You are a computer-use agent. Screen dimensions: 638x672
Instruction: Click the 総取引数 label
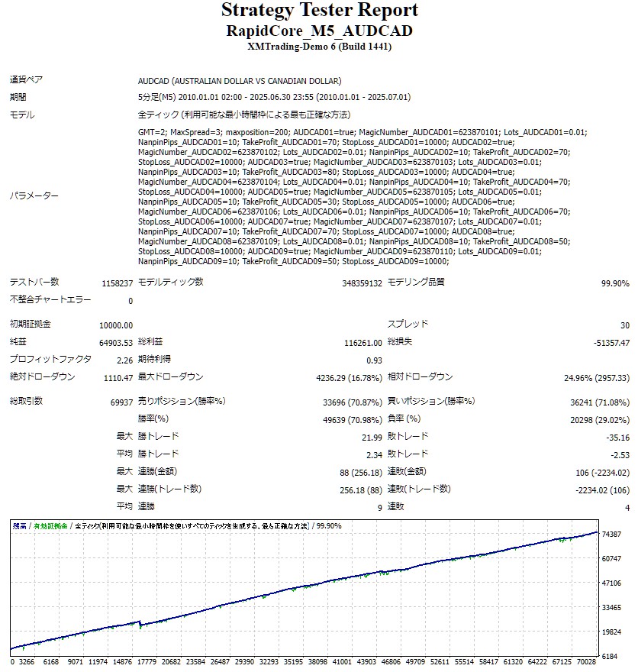[x=26, y=401]
